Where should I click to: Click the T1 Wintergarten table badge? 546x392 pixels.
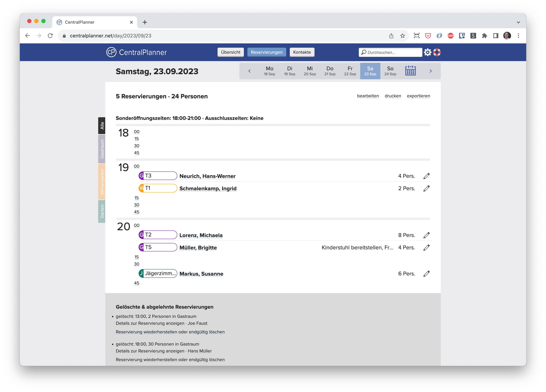click(x=158, y=188)
